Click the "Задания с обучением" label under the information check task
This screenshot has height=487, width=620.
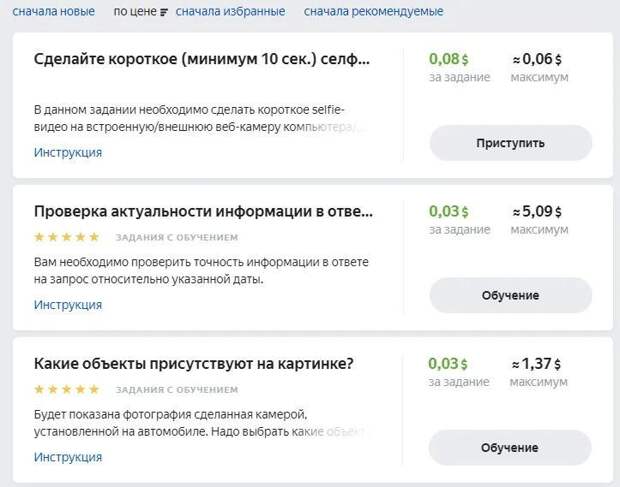[177, 238]
